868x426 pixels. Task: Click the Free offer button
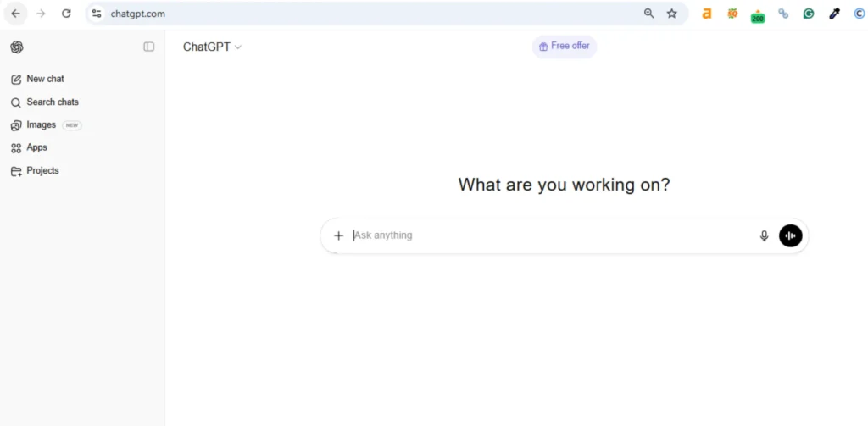tap(564, 47)
